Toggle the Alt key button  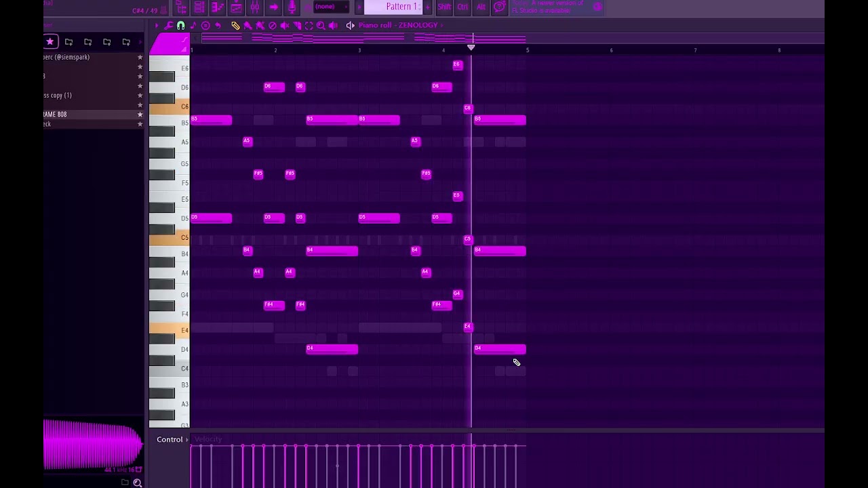click(x=481, y=7)
